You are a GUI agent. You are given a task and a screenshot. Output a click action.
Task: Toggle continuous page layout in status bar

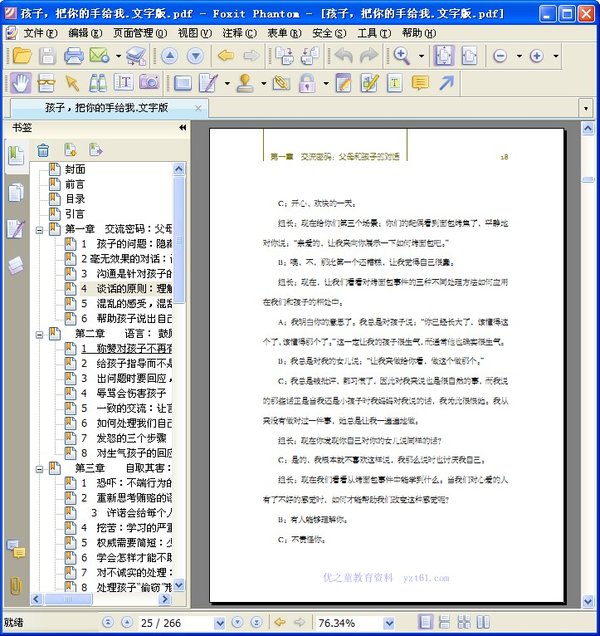(445, 622)
